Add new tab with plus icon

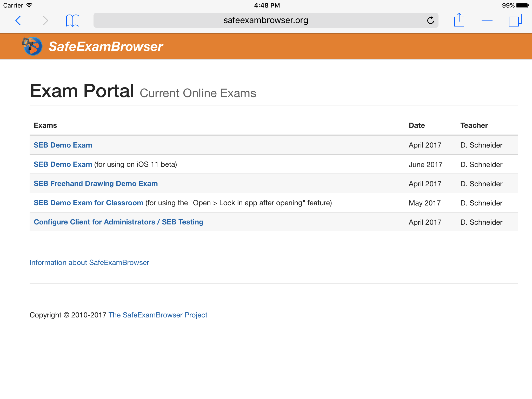(x=487, y=20)
